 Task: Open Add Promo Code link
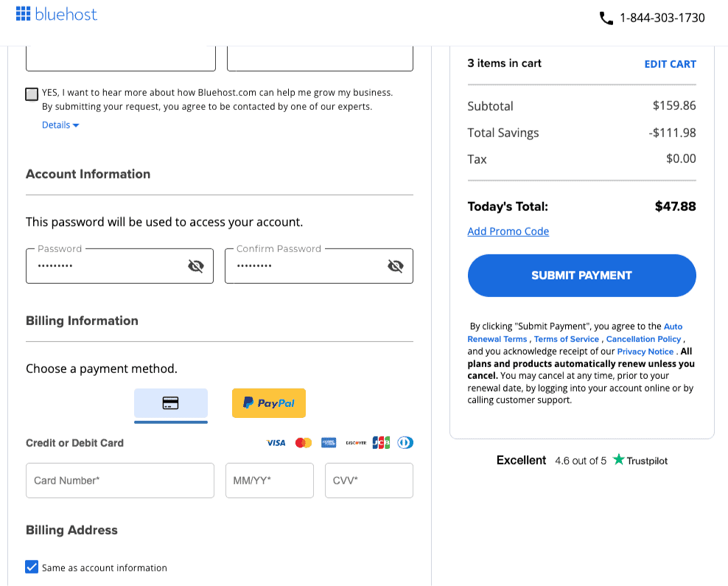pyautogui.click(x=508, y=231)
